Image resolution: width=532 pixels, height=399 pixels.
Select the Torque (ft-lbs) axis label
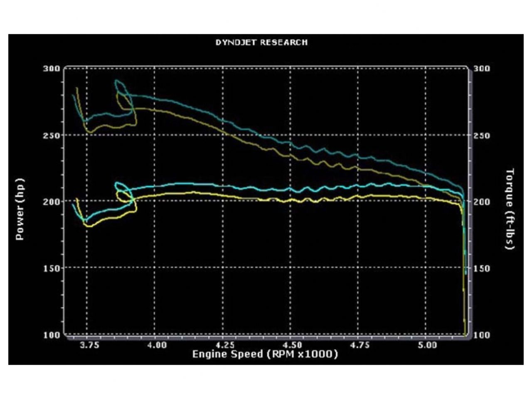click(510, 209)
